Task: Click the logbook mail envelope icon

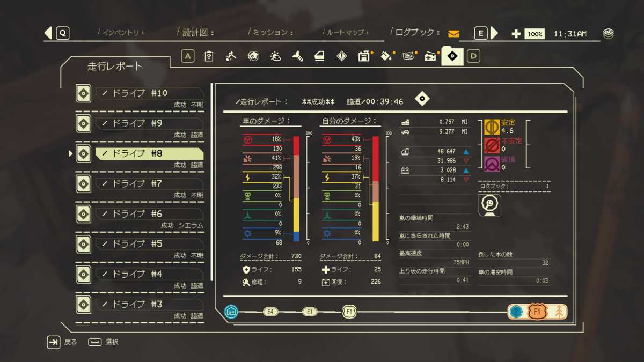Action: click(453, 34)
